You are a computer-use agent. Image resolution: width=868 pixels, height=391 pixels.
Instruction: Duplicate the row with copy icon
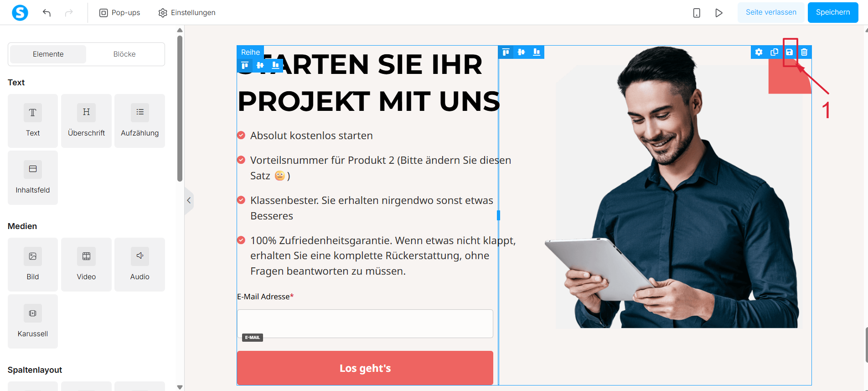pyautogui.click(x=774, y=52)
